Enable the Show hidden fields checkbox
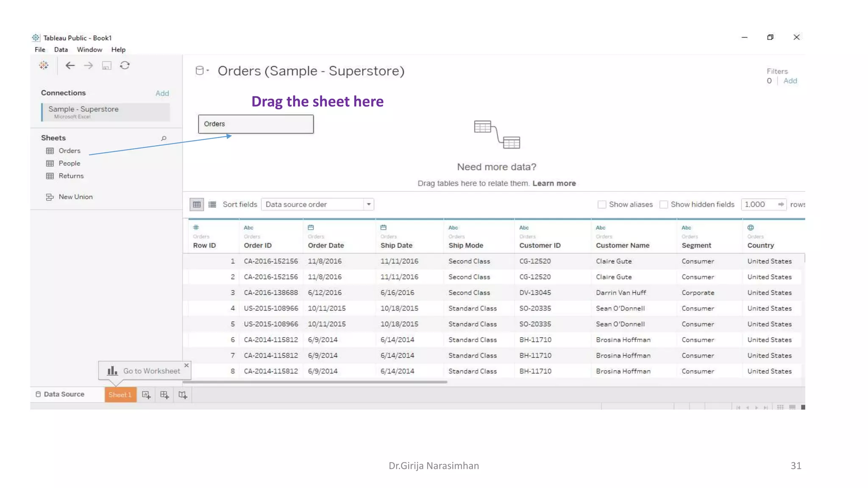The image size is (868, 488). 664,205
